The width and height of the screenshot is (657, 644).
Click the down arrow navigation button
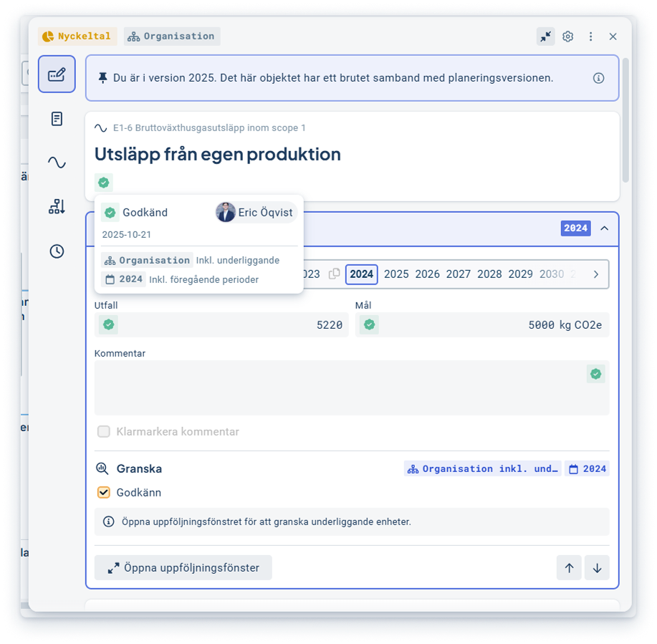tap(597, 568)
